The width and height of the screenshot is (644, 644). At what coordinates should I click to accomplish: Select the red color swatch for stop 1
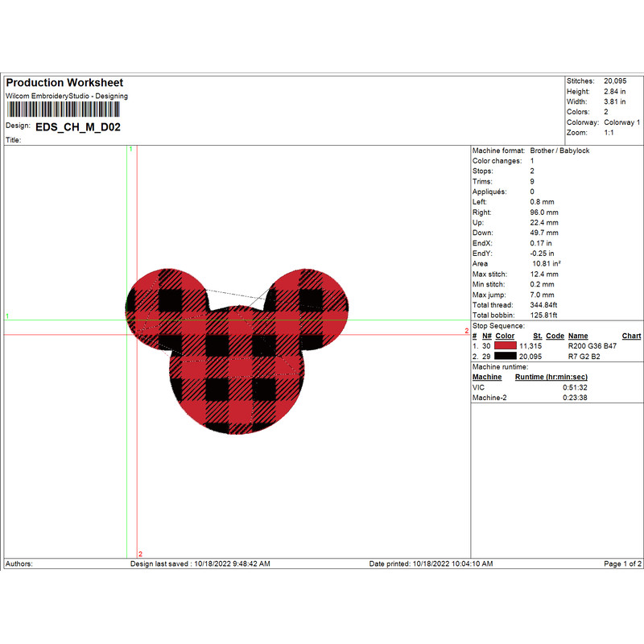(508, 345)
